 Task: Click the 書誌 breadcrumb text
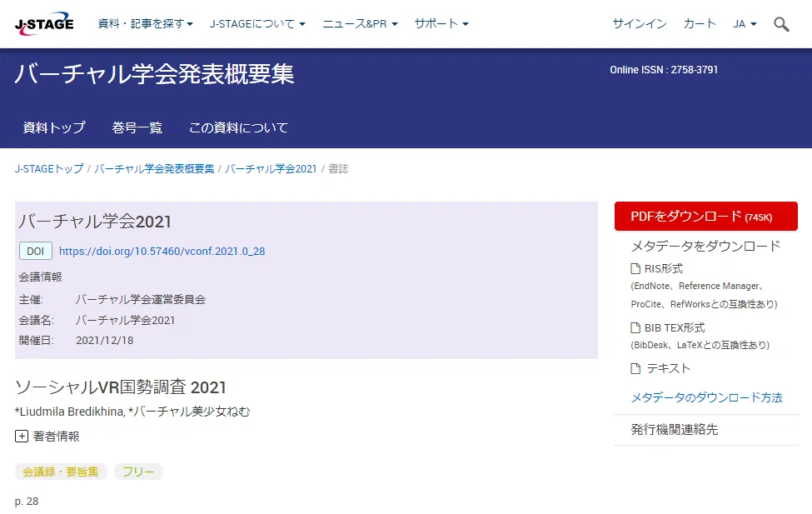(x=338, y=169)
